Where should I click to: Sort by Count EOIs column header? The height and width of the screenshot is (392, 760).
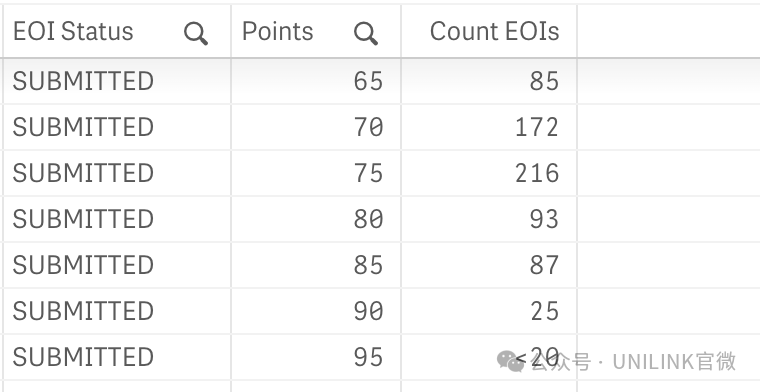pos(494,31)
